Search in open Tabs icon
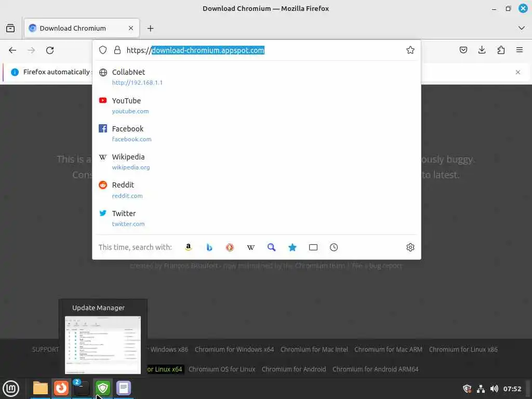 [x=313, y=247]
